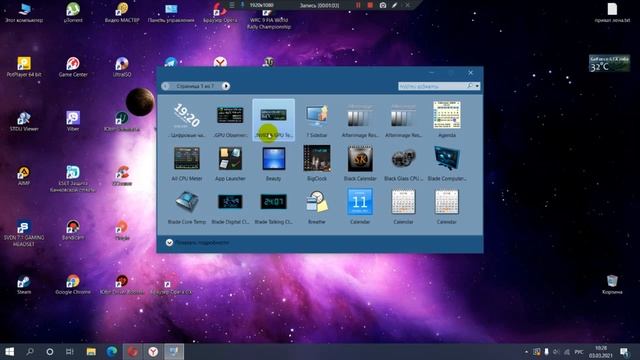Open taskbar search magnifier
This screenshot has height=360, width=640.
30,351
